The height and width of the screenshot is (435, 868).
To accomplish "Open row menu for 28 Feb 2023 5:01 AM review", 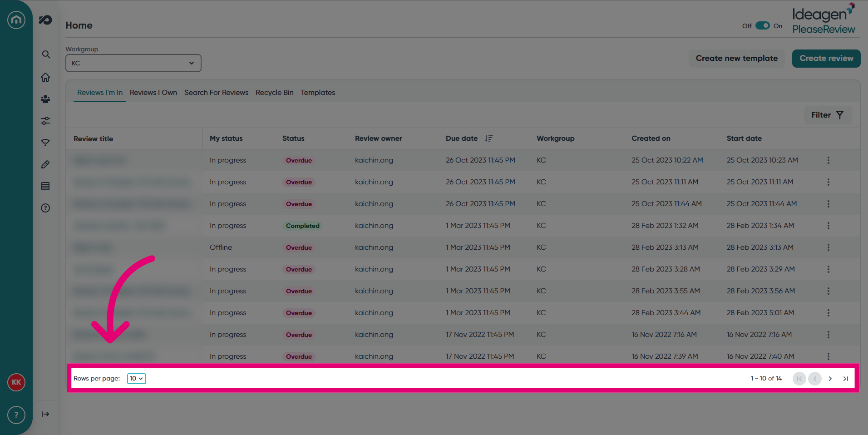I will [829, 313].
